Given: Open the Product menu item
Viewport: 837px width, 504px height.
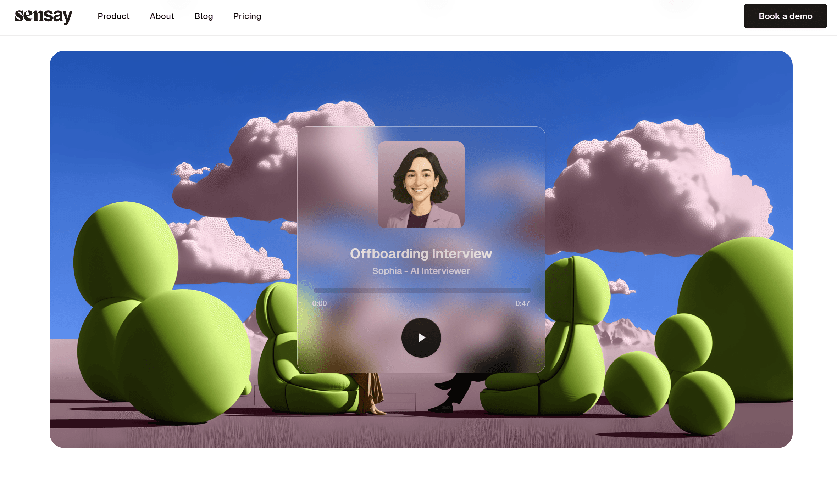Looking at the screenshot, I should (113, 16).
